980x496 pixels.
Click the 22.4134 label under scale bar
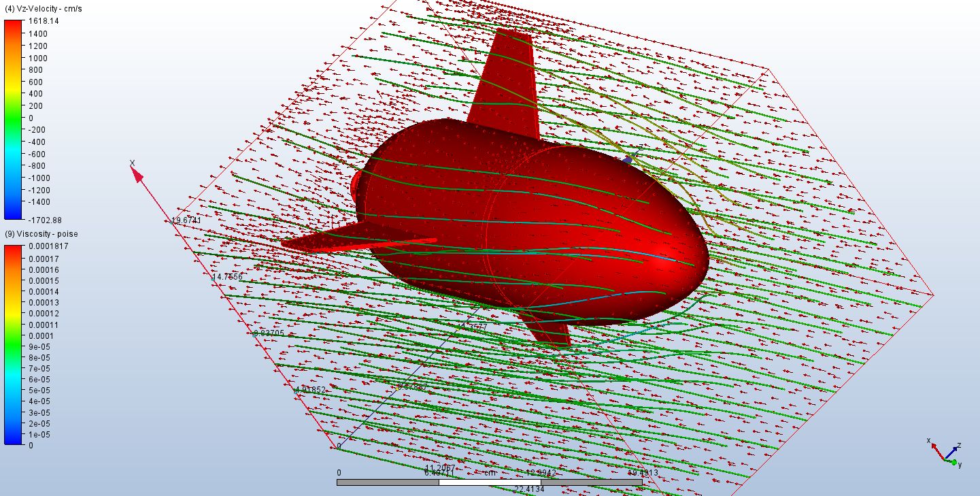tap(528, 489)
